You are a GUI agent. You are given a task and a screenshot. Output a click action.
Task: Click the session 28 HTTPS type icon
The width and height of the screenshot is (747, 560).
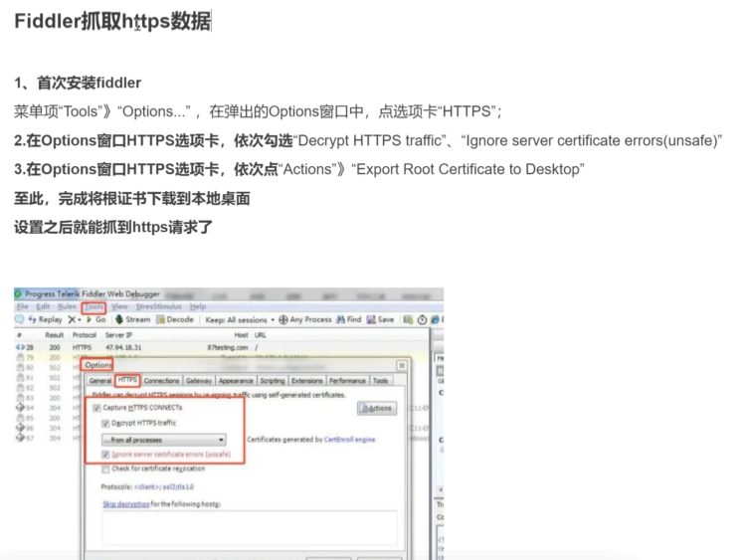tap(20, 347)
